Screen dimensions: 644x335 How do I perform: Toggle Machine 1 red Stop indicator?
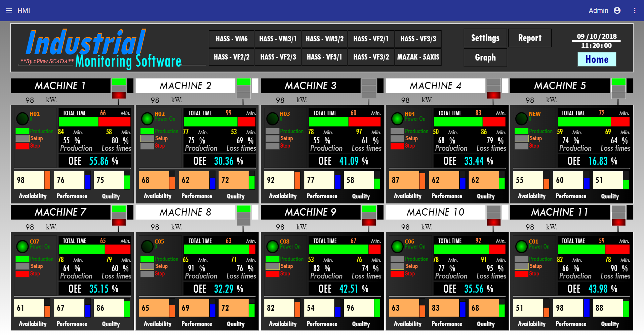coord(22,146)
